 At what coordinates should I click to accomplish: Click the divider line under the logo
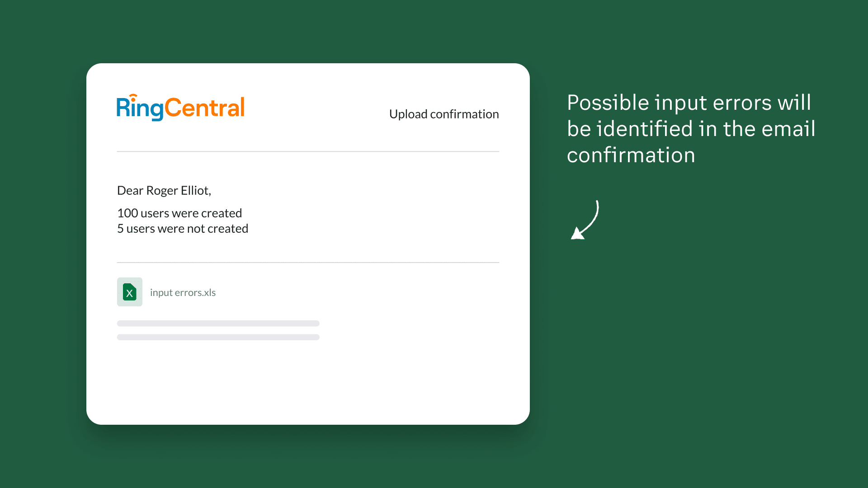click(308, 151)
